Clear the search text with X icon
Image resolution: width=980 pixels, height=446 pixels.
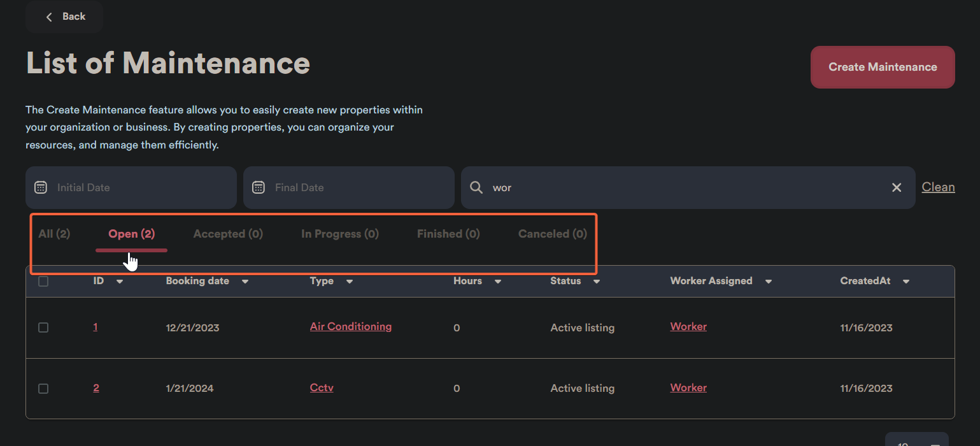coord(897,187)
